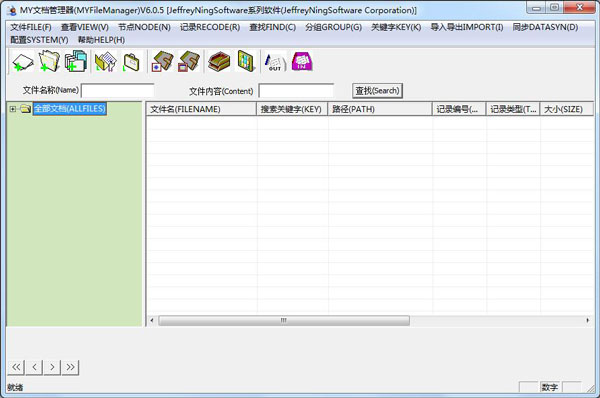The height and width of the screenshot is (398, 600).
Task: Click the book with window picture icon
Action: (x=189, y=62)
